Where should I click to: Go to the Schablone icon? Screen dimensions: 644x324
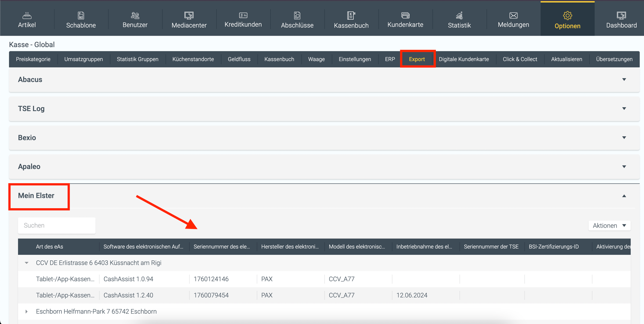(x=81, y=16)
